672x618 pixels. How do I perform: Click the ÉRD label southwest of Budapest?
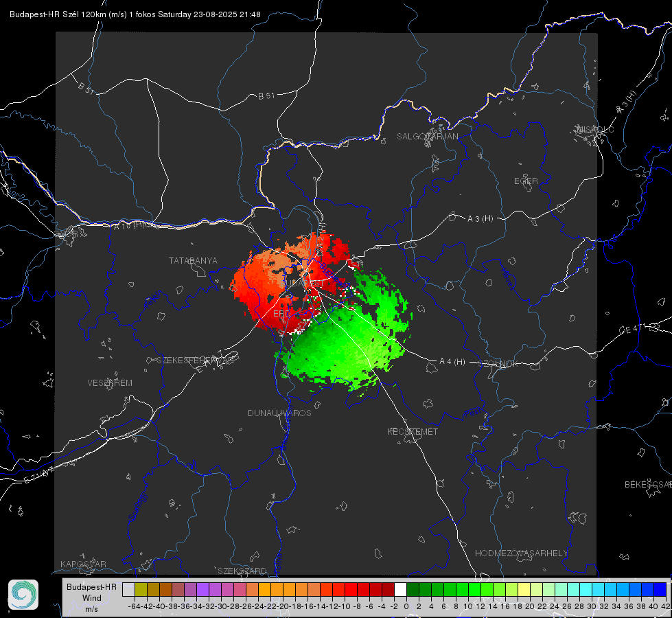(x=281, y=314)
